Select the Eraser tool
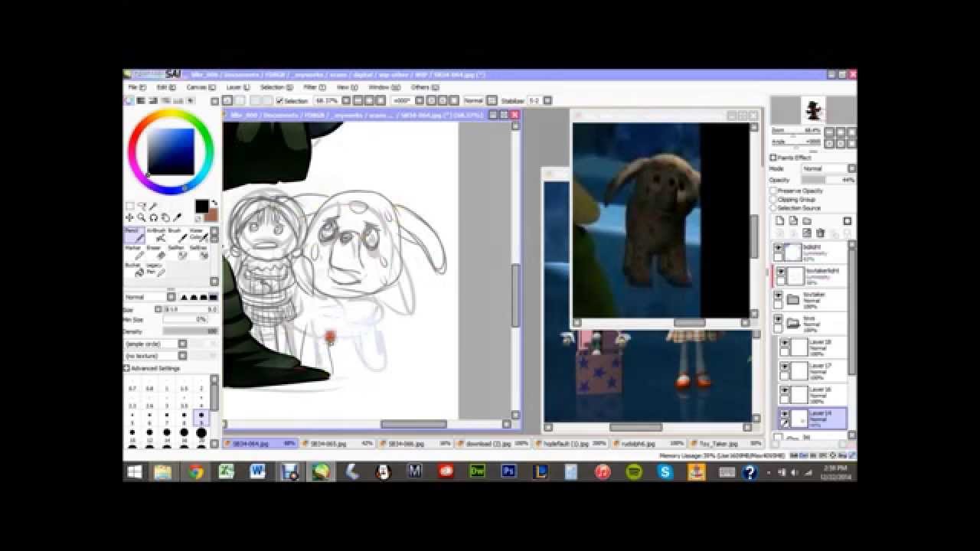Image resolution: width=980 pixels, height=551 pixels. (x=156, y=253)
